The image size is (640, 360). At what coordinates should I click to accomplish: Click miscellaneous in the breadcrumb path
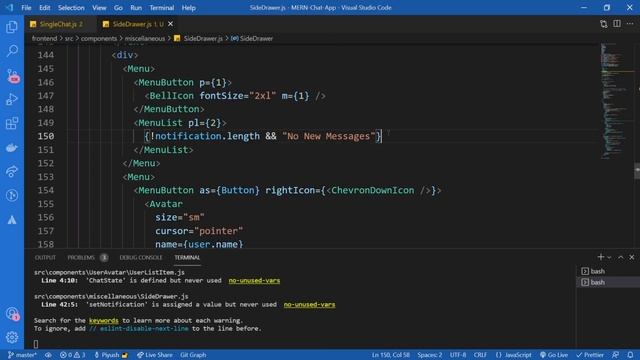point(144,38)
